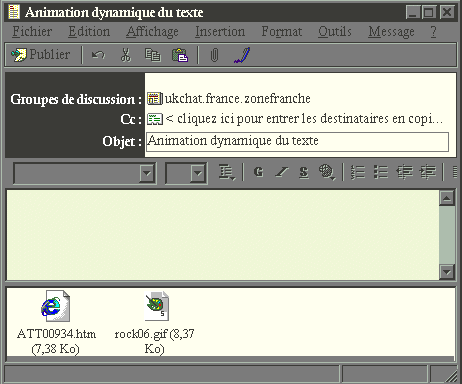Copy selection with the two-pages icon

coord(153,55)
